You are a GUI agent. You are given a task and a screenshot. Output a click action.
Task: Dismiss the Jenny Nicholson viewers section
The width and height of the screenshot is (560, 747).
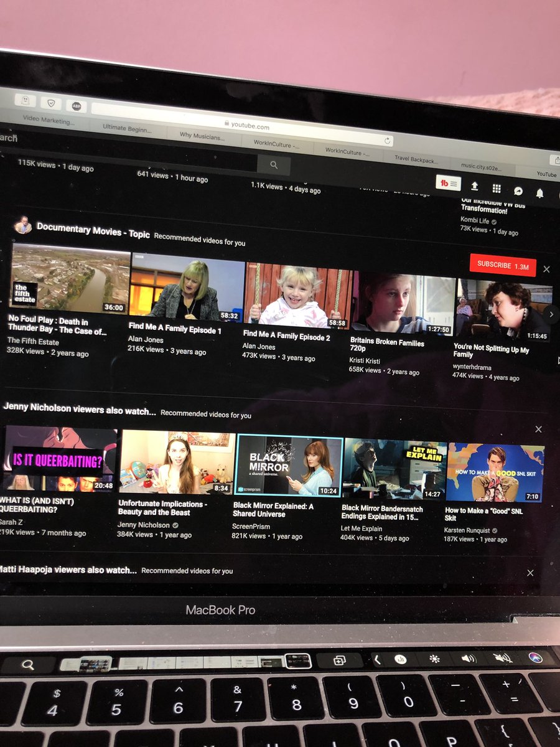click(538, 429)
